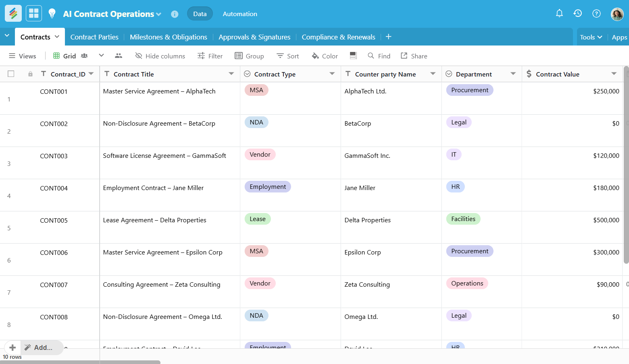
Task: Open the help question mark icon
Action: pos(596,13)
